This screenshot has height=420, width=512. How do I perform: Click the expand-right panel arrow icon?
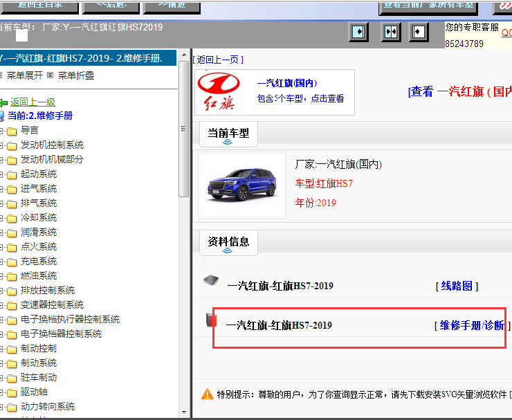coord(358,32)
